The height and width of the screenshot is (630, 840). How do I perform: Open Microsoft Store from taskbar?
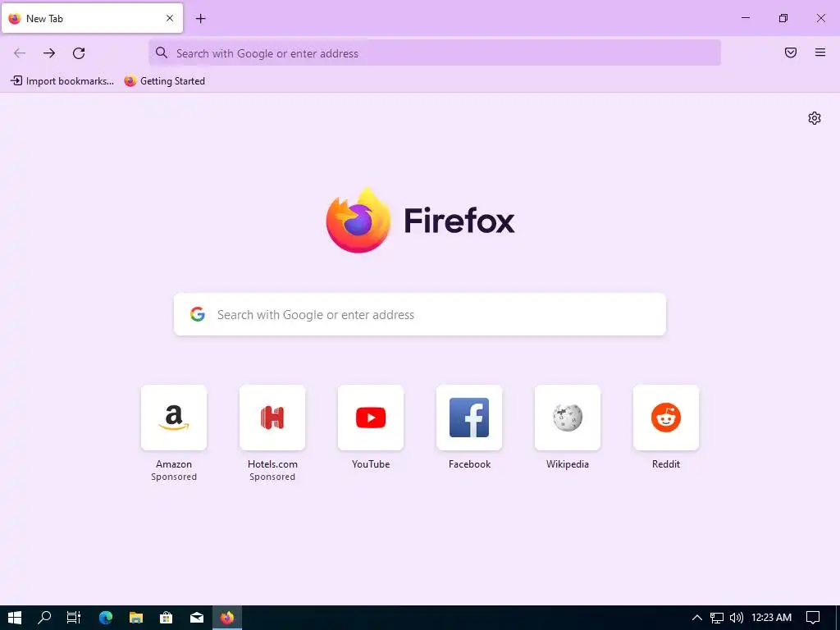(x=166, y=618)
